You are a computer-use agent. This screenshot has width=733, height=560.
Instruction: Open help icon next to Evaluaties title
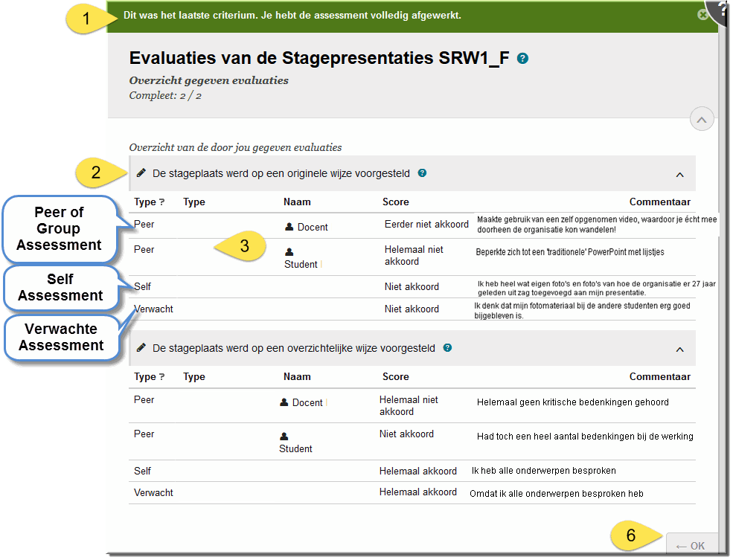click(522, 59)
